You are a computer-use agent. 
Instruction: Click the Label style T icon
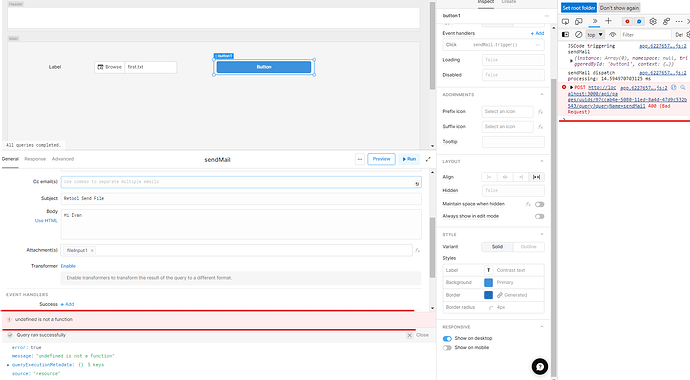tap(488, 270)
